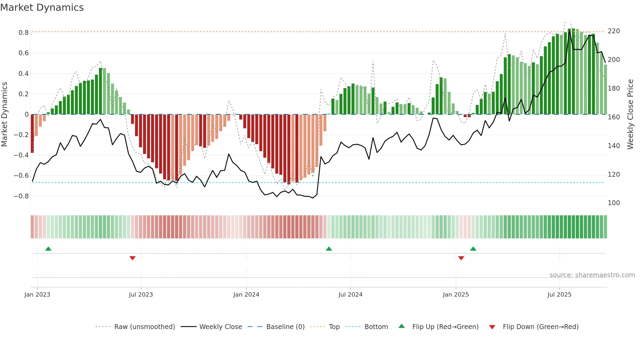Screen dimensions: 644x362
Task: Click the 0.8 left axis tick label
Action: click(x=24, y=33)
